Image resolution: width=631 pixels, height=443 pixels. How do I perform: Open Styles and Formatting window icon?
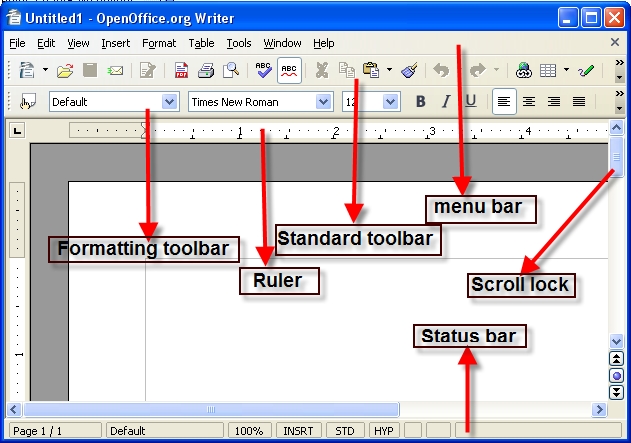(x=27, y=102)
